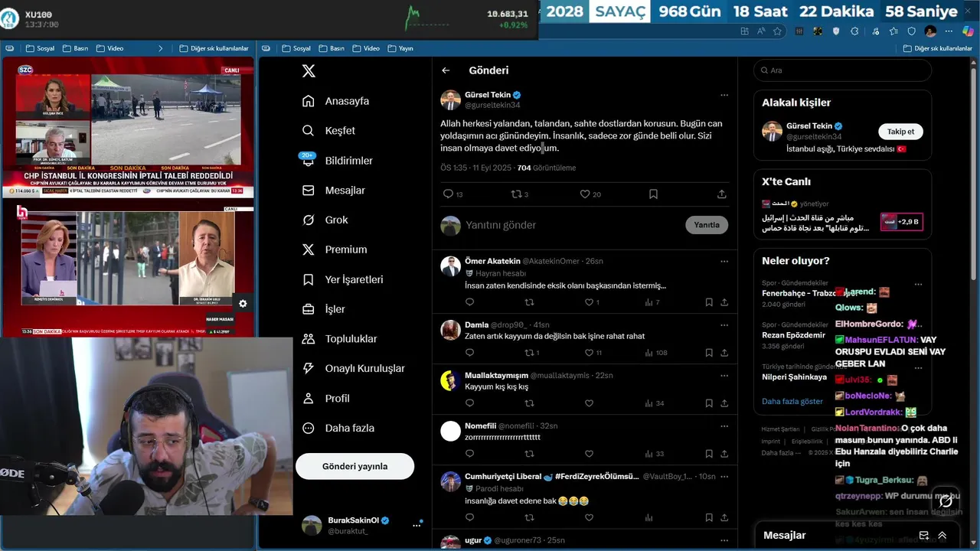Viewport: 980px width, 551px height.
Task: Compose new message in Mesajlar drawer
Action: pos(924,536)
